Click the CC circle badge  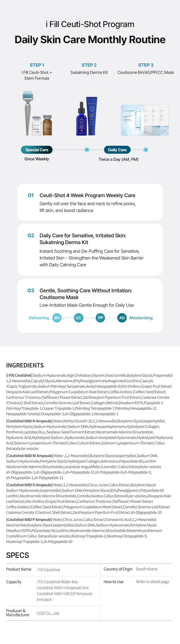79,318
